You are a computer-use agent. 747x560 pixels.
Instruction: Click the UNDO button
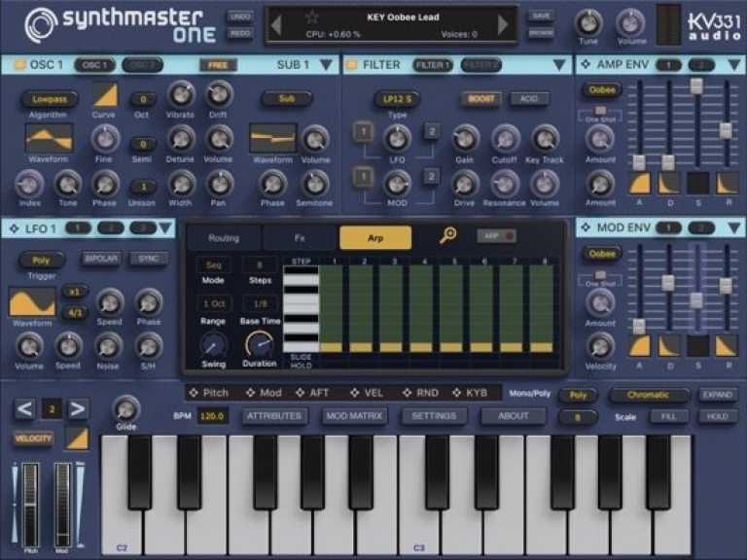(x=240, y=17)
